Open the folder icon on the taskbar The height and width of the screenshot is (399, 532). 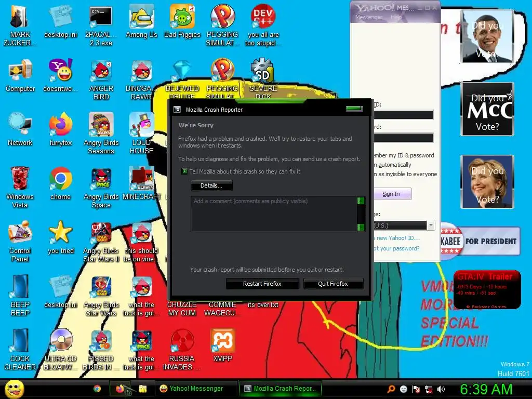pyautogui.click(x=142, y=389)
